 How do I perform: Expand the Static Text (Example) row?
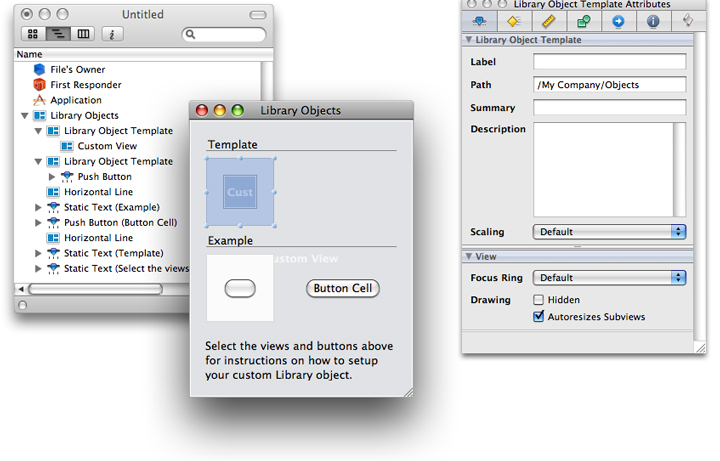click(x=39, y=207)
